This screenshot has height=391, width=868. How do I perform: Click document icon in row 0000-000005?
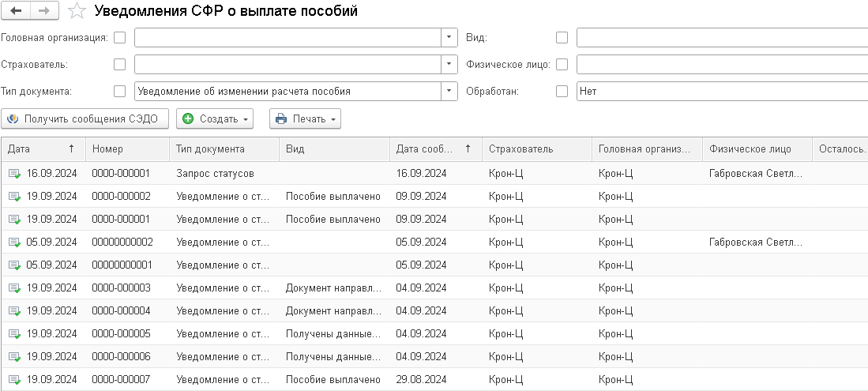point(15,333)
